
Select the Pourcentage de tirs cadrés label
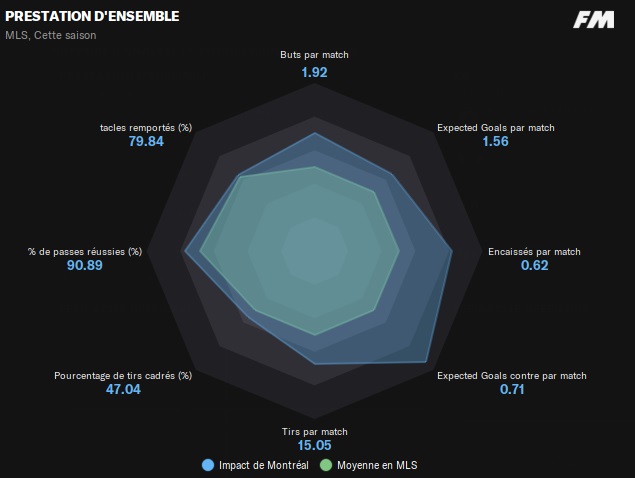point(123,375)
